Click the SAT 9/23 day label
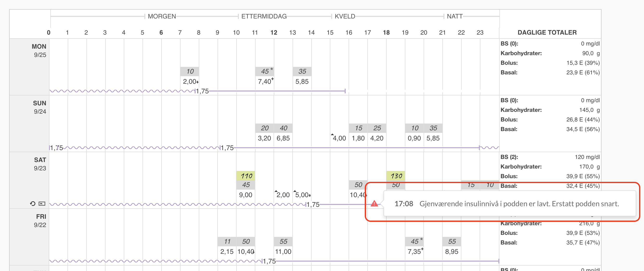The width and height of the screenshot is (644, 271). [40, 164]
